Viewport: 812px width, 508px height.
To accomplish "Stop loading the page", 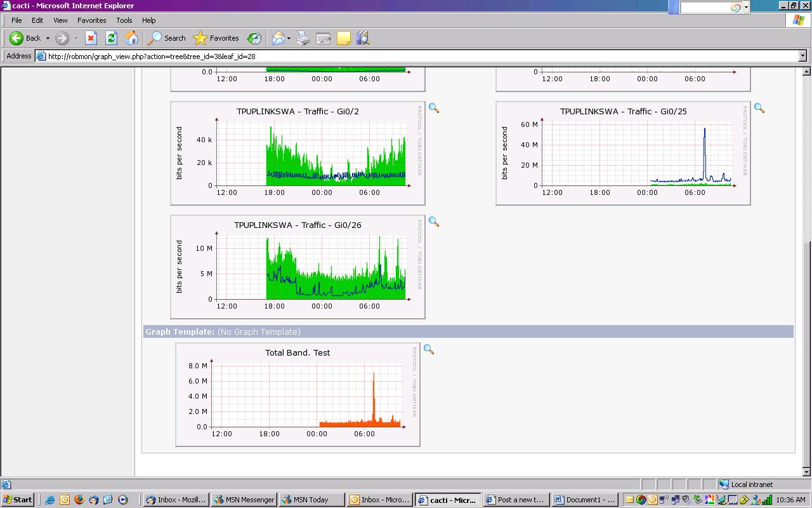I will click(x=91, y=38).
